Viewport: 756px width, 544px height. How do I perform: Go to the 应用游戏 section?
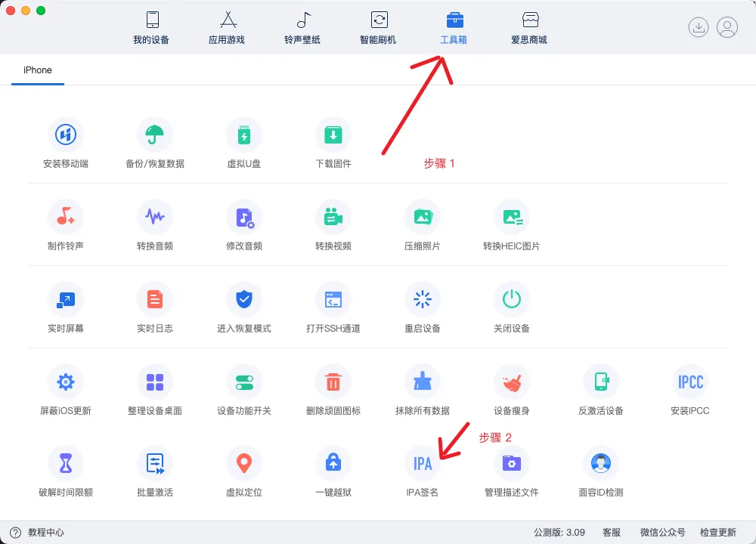pyautogui.click(x=227, y=28)
